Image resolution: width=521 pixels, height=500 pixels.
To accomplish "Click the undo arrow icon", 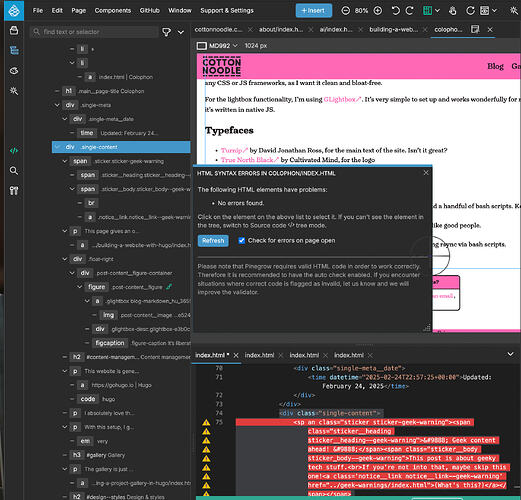I will pyautogui.click(x=395, y=11).
